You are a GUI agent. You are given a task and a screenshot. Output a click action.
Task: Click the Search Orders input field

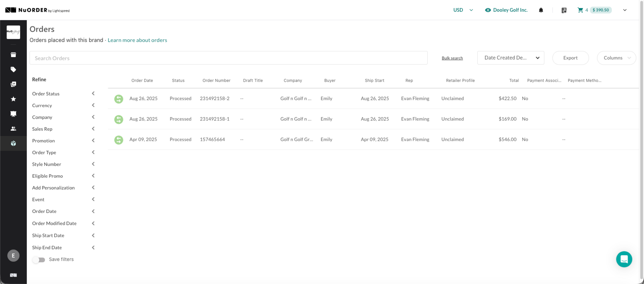[x=229, y=58]
